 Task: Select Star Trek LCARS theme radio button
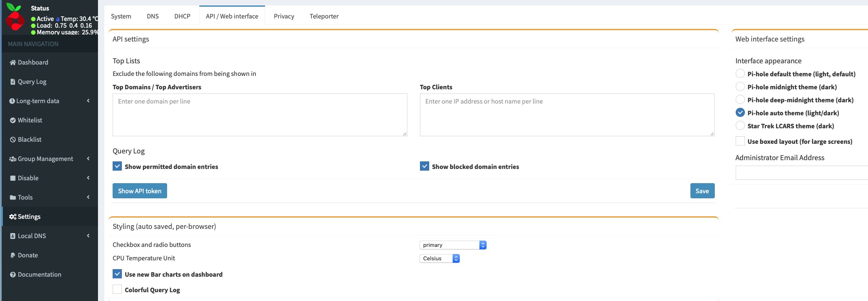coord(740,125)
